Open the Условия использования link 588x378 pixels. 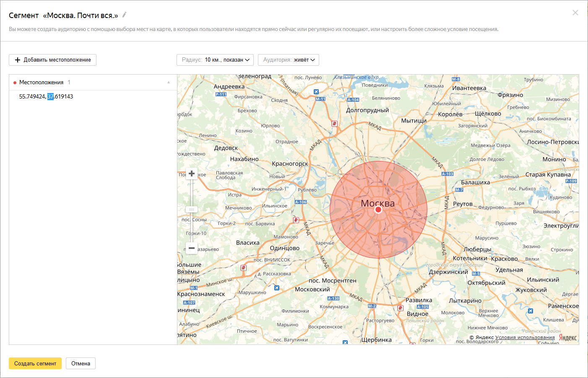(x=525, y=337)
